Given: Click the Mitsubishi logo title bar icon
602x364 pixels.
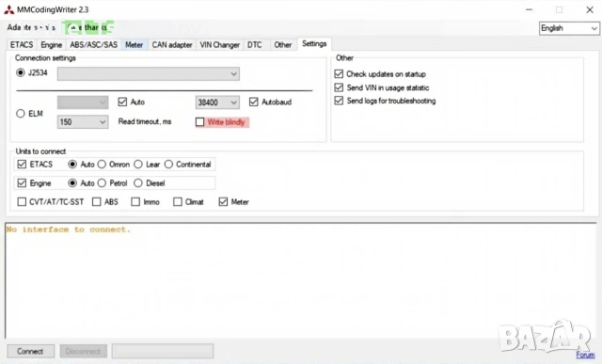Looking at the screenshot, I should (8, 9).
